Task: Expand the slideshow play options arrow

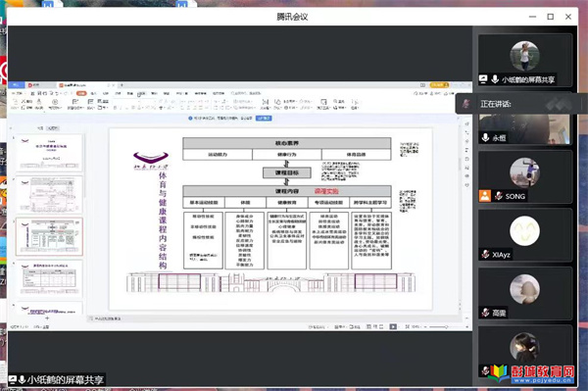Action: click(x=398, y=327)
